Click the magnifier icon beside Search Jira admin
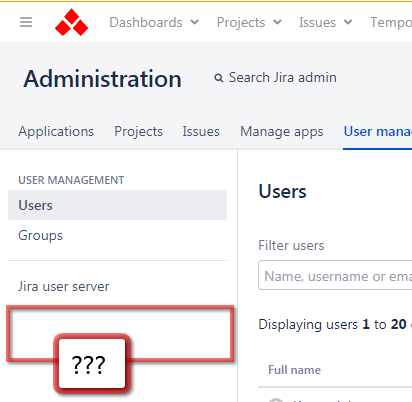The image size is (412, 402). (x=219, y=78)
